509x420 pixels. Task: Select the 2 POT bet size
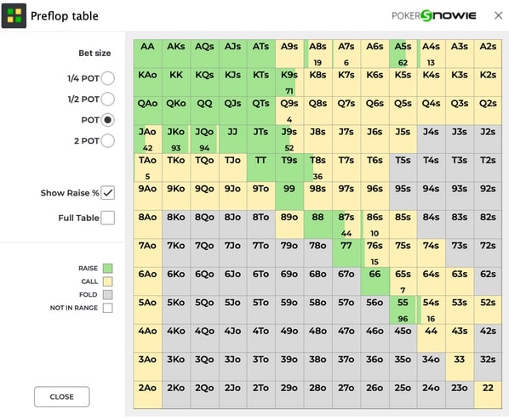click(x=108, y=141)
